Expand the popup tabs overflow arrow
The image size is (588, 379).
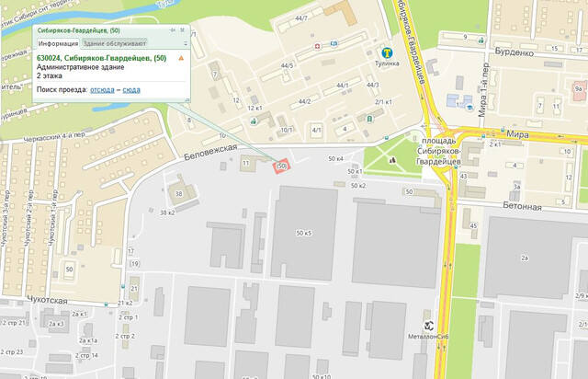click(x=186, y=44)
